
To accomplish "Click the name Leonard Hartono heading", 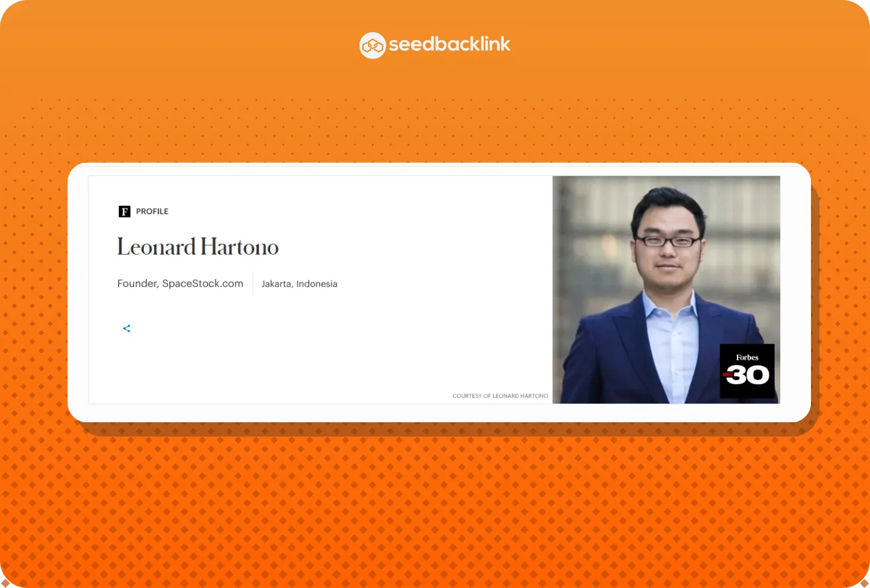I will click(x=198, y=247).
